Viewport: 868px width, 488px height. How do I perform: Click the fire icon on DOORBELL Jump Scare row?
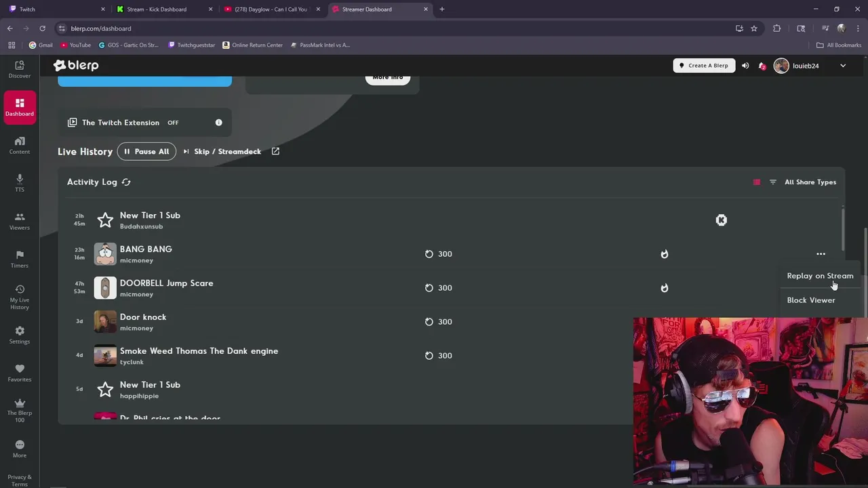(665, 288)
